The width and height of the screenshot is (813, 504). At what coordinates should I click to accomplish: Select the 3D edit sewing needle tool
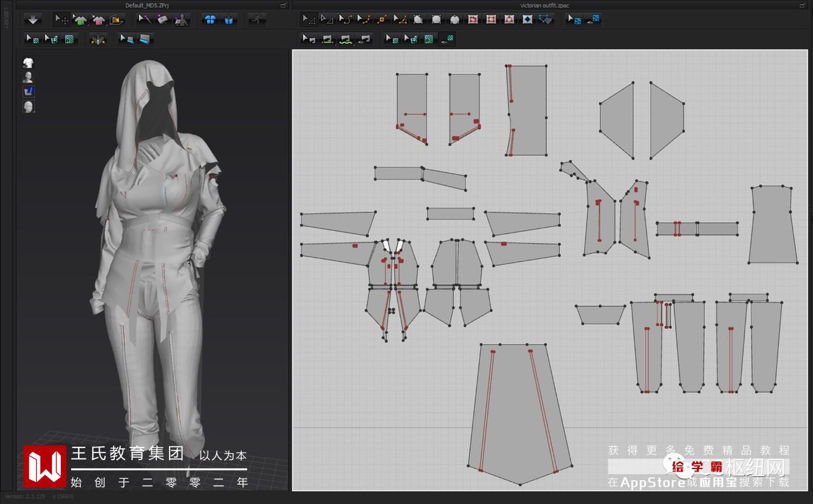tap(144, 20)
